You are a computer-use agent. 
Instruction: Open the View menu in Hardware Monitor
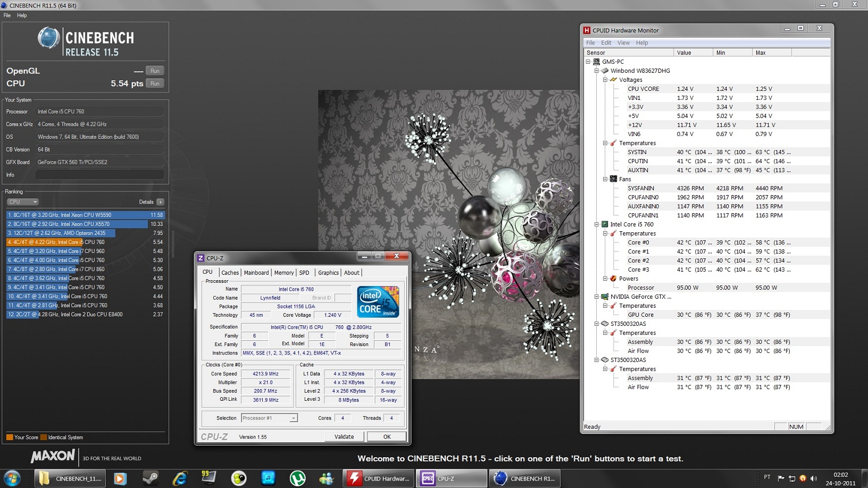tap(623, 43)
